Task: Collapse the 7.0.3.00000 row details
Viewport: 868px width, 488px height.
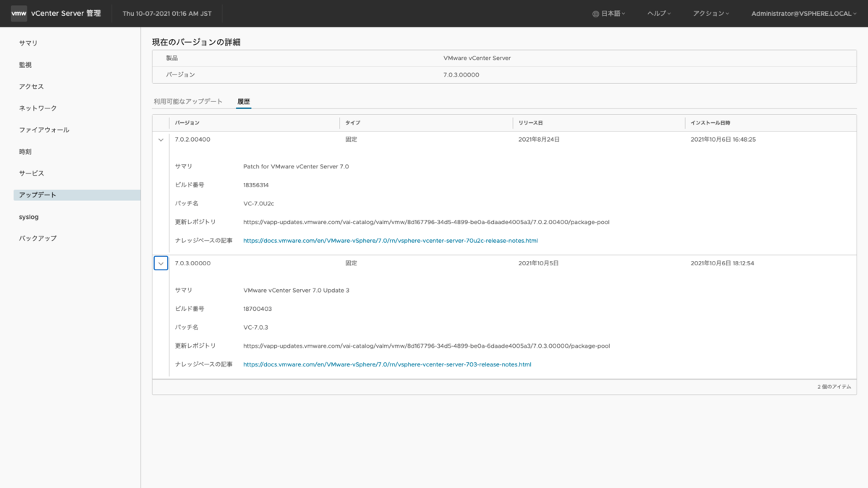Action: 161,264
